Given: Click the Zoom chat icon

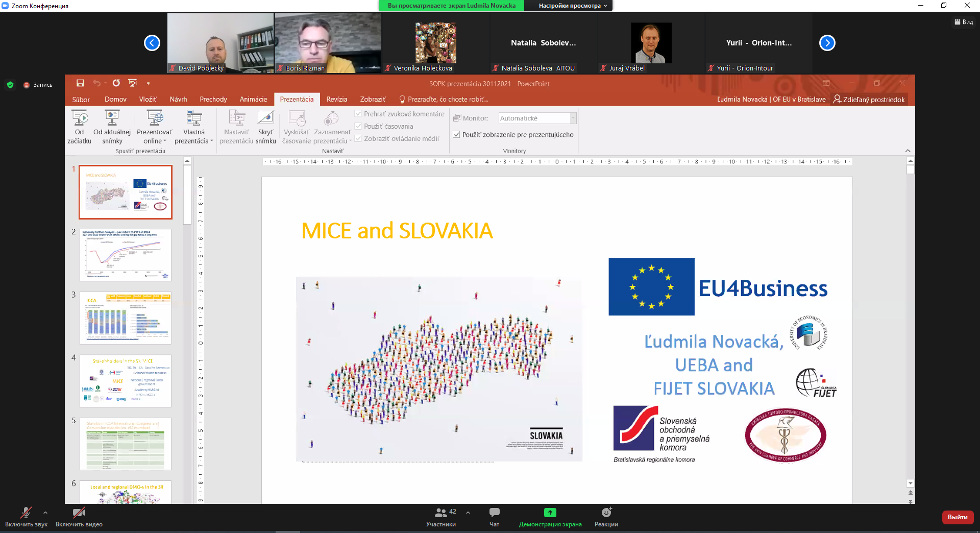Looking at the screenshot, I should click(x=494, y=513).
